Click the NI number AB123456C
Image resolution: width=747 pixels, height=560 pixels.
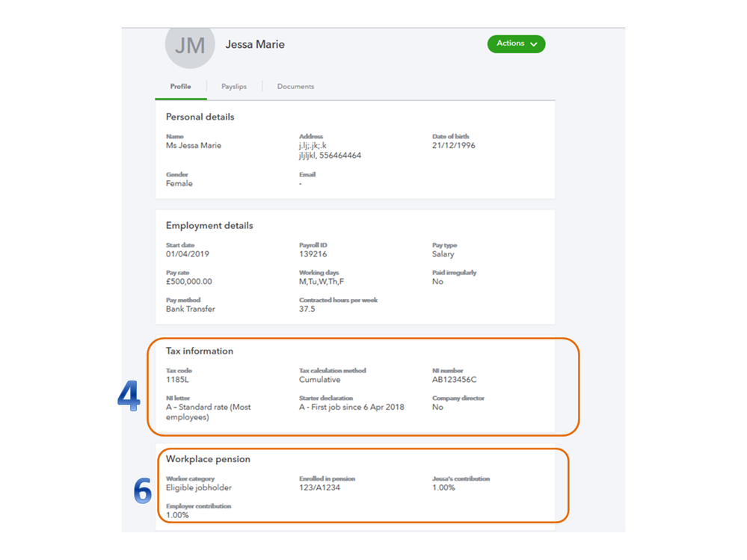pos(454,380)
